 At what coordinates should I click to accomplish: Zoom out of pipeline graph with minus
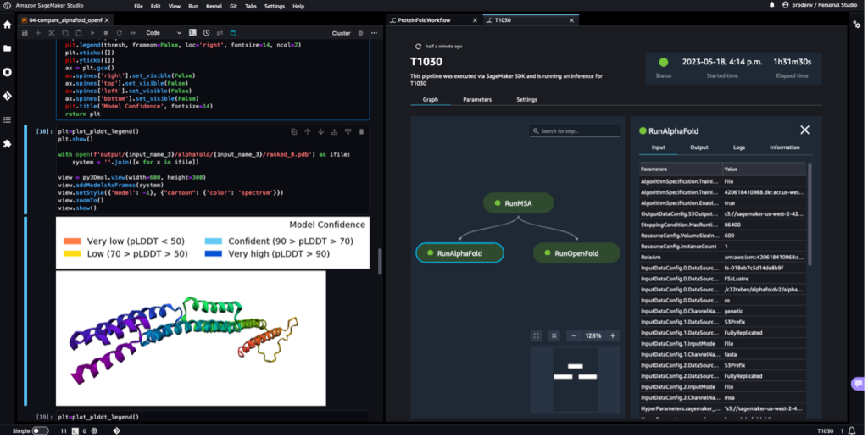pyautogui.click(x=574, y=336)
